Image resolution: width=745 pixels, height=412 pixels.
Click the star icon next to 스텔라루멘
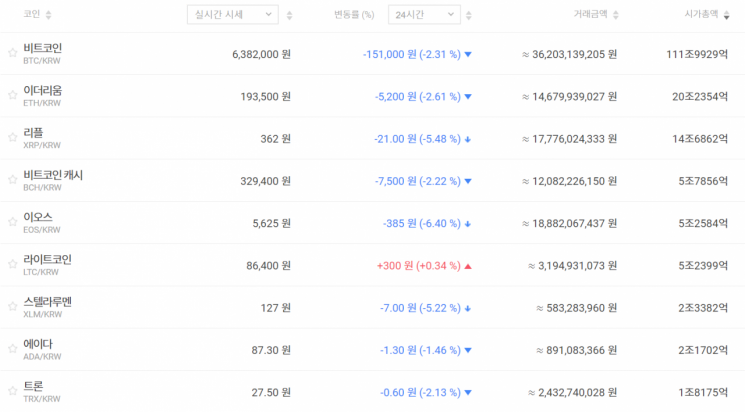coord(12,307)
